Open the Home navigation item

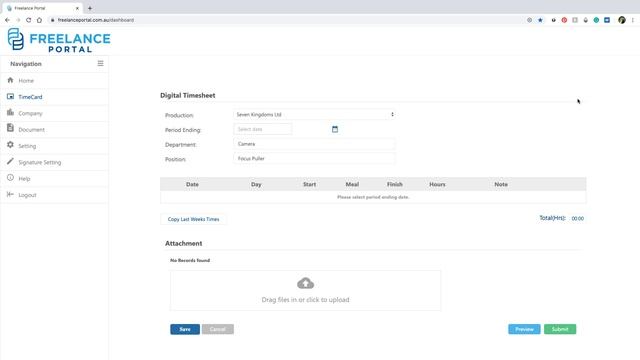[54, 80]
